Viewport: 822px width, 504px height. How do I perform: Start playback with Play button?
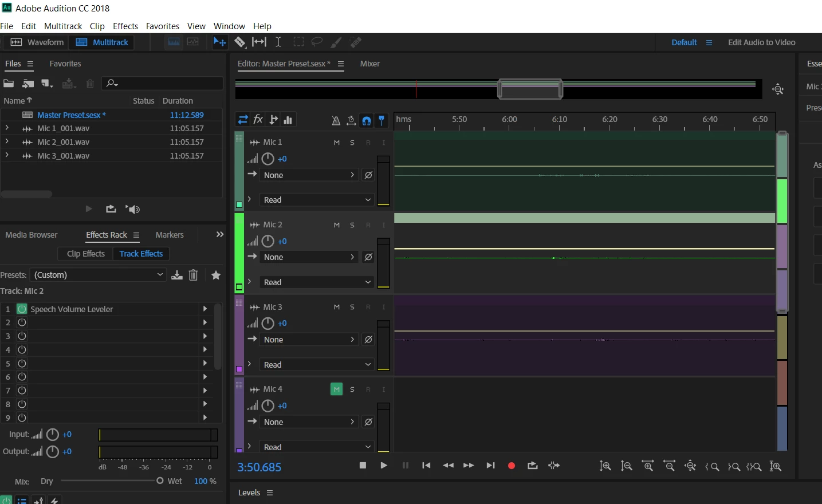point(384,466)
